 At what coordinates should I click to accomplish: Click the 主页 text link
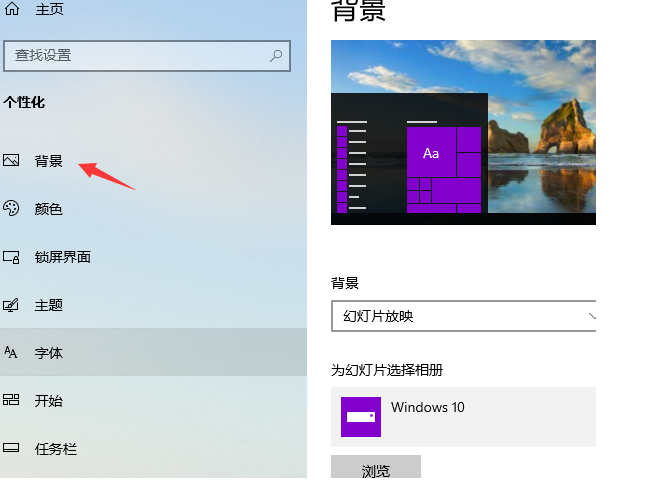[x=50, y=9]
